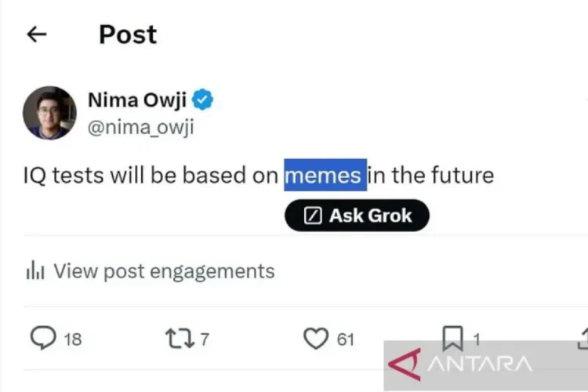Screen dimensions: 588x392
Task: Open Nima Owji's profile picture
Action: coord(49,113)
